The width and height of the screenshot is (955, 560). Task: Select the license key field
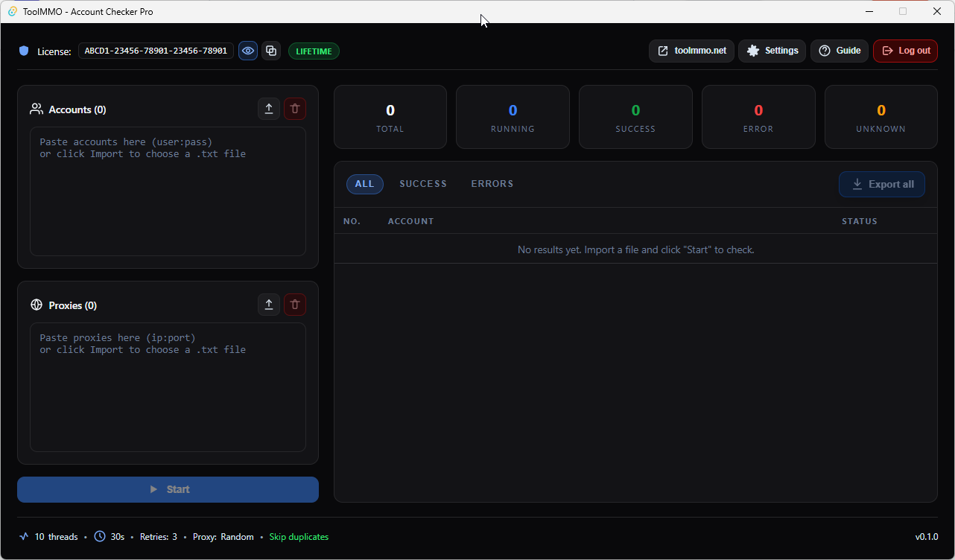[156, 51]
